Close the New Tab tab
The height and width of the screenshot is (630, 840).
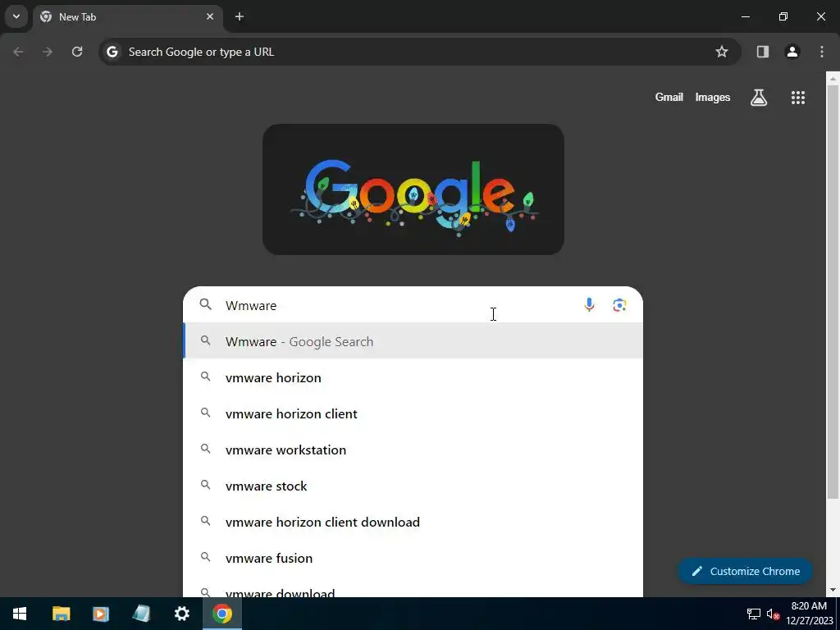point(210,16)
